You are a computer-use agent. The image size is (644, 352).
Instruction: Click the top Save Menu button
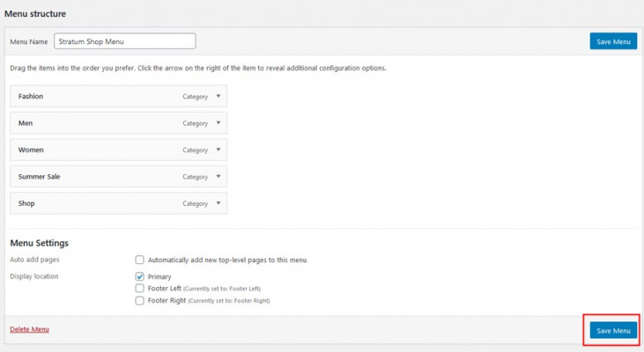[x=613, y=41]
